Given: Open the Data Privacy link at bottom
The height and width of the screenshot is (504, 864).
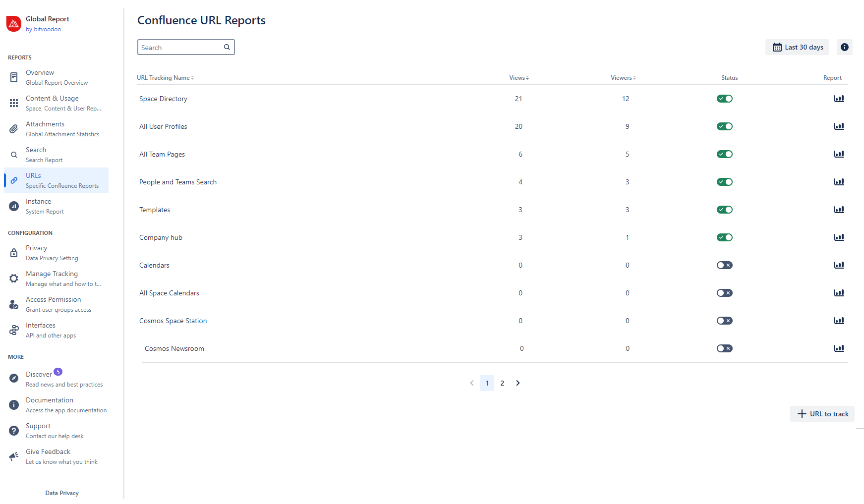Looking at the screenshot, I should tap(62, 493).
